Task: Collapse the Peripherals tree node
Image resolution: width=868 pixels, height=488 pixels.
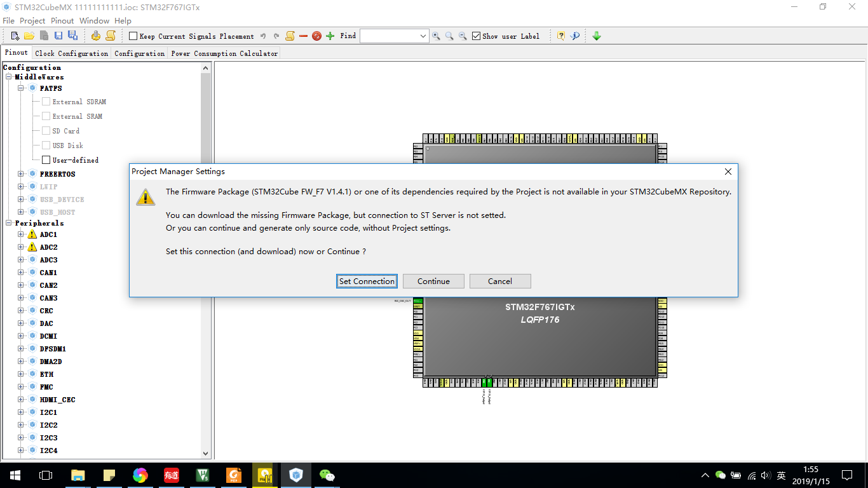Action: [9, 223]
